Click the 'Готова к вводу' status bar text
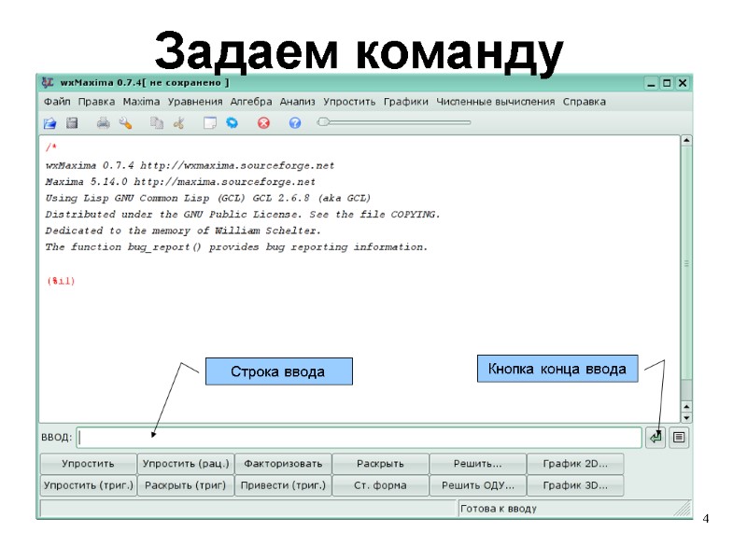The height and width of the screenshot is (560, 747). coord(499,509)
